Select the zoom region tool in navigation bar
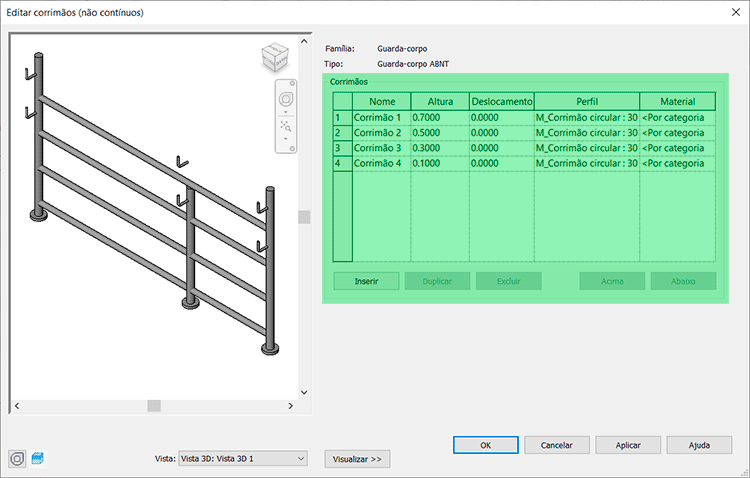Image resolution: width=750 pixels, height=478 pixels. pyautogui.click(x=285, y=127)
